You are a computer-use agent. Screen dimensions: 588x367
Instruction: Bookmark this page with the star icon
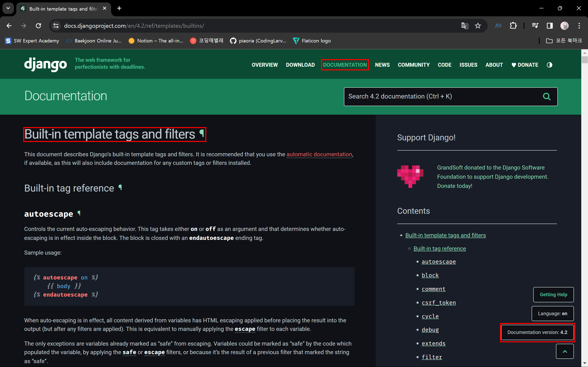point(478,26)
